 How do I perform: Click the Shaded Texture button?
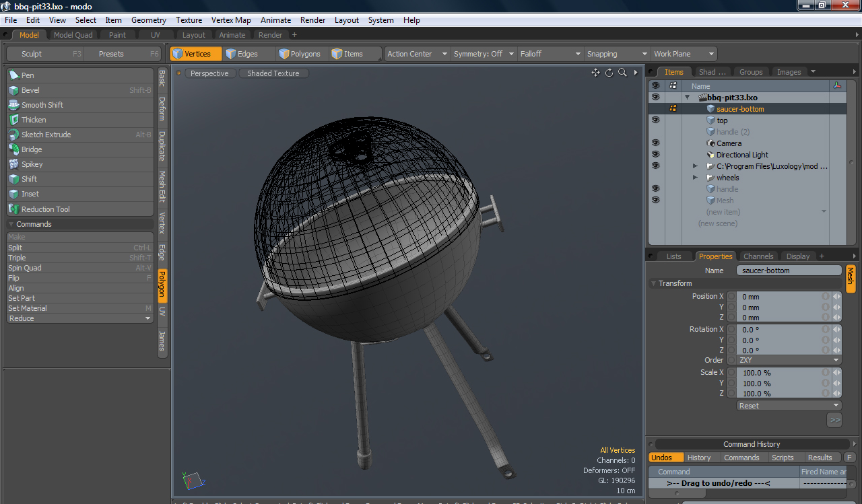tap(273, 73)
